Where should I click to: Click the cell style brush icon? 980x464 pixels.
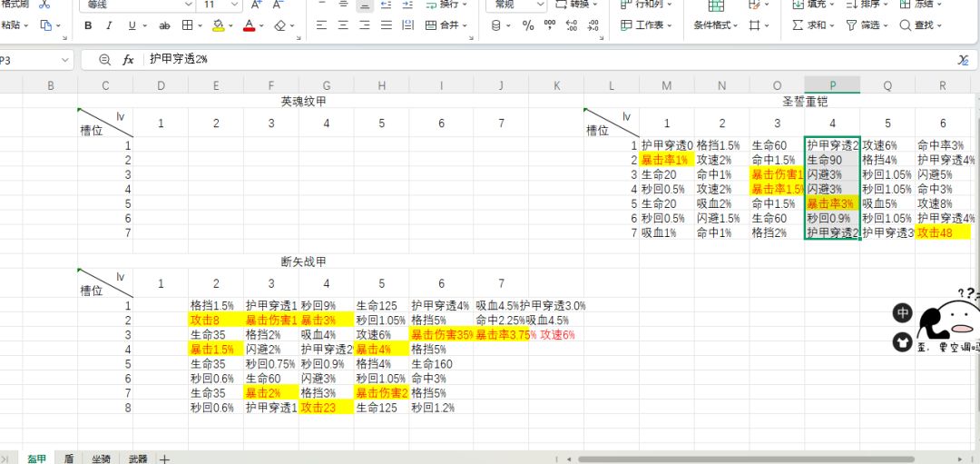pos(754,5)
